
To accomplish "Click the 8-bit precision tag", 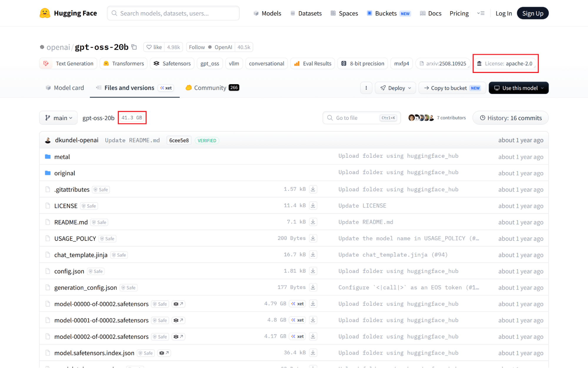I will click(362, 64).
